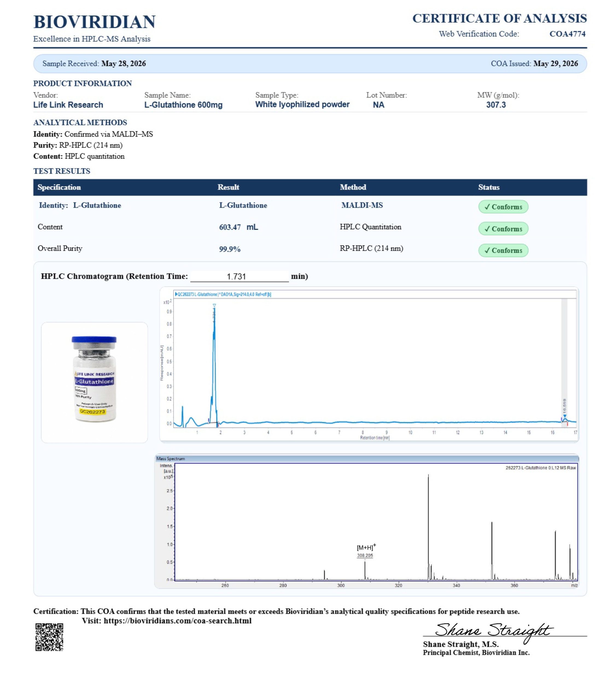Image resolution: width=613 pixels, height=700 pixels.
Task: Click the CERTIFICATE OF ANALYSIS heading
Action: coord(500,19)
